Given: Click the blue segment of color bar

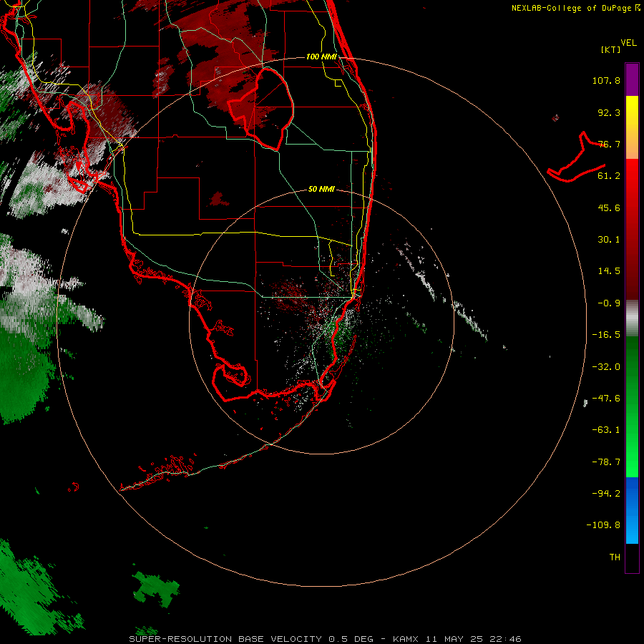Looking at the screenshot, I should click(x=632, y=510).
